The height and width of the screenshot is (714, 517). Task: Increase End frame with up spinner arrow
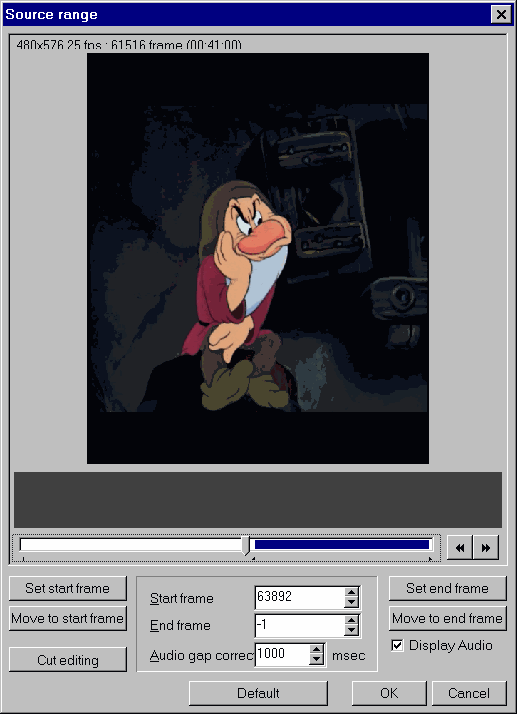pyautogui.click(x=351, y=620)
